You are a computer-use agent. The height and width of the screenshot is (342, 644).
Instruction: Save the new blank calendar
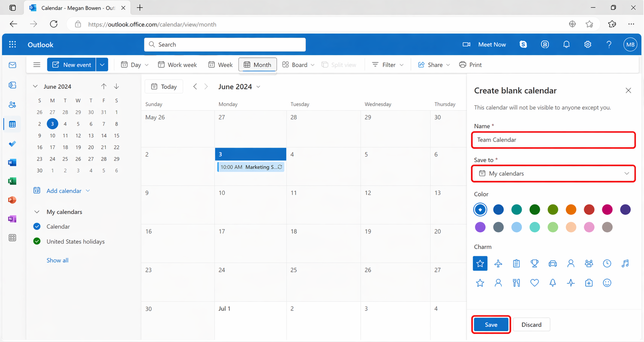pos(491,324)
